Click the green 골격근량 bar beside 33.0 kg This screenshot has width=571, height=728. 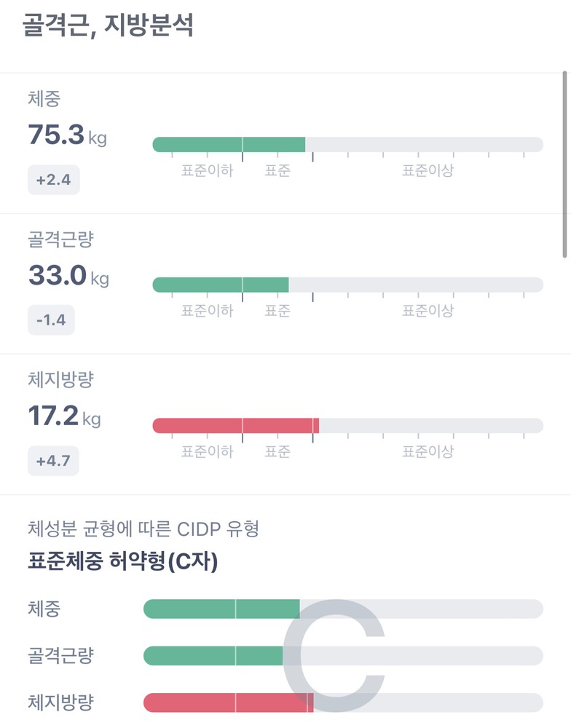pyautogui.click(x=220, y=285)
